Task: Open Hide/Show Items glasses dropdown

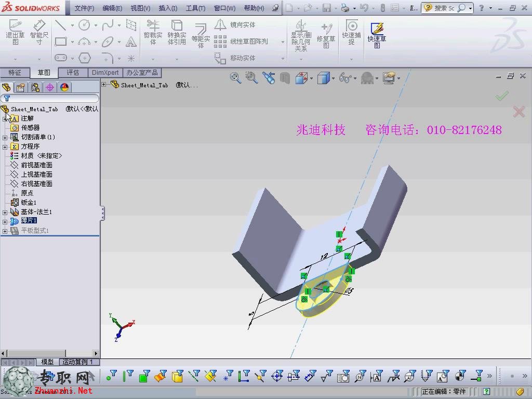Action: pyautogui.click(x=355, y=79)
